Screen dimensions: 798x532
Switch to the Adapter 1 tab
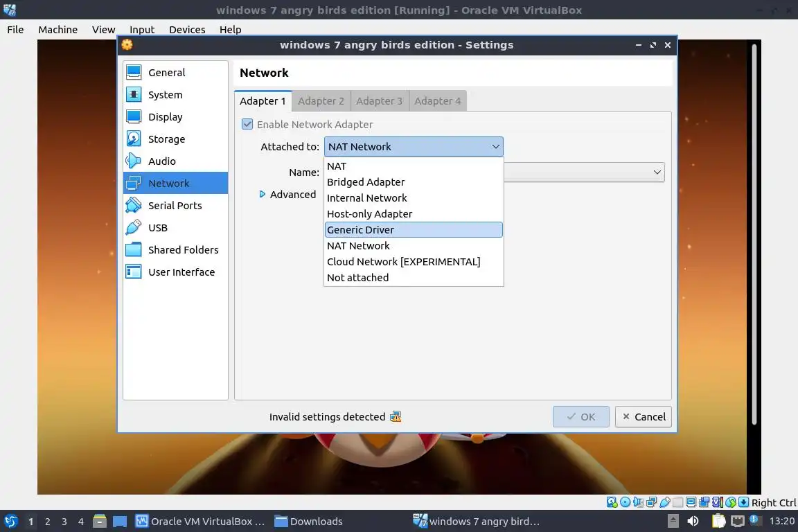pos(263,101)
